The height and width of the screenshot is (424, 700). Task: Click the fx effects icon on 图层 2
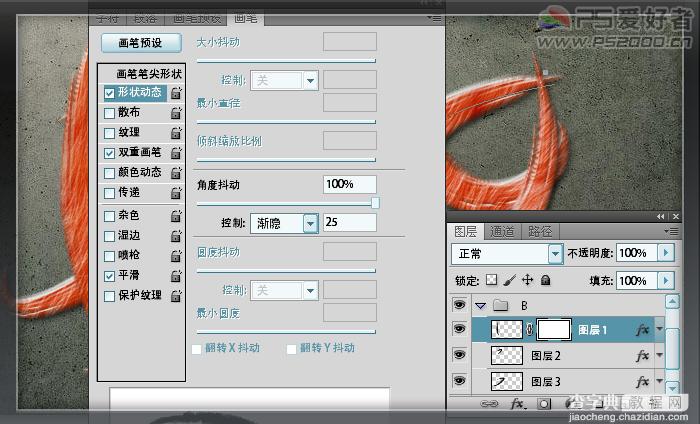click(x=643, y=356)
